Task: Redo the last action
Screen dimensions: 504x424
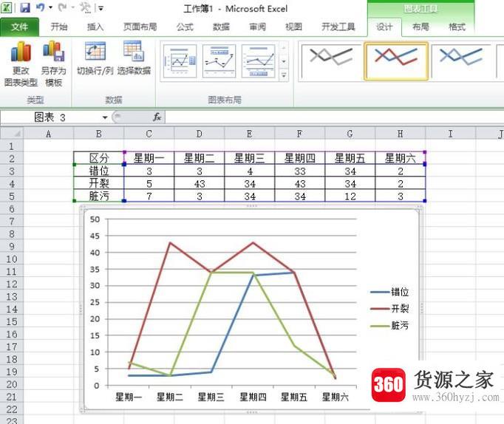Action: [x=63, y=7]
